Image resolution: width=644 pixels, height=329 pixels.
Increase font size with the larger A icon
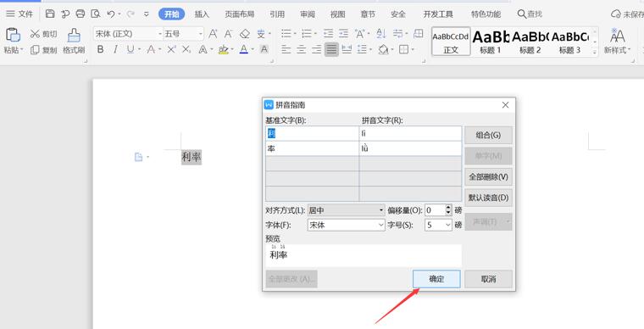213,34
